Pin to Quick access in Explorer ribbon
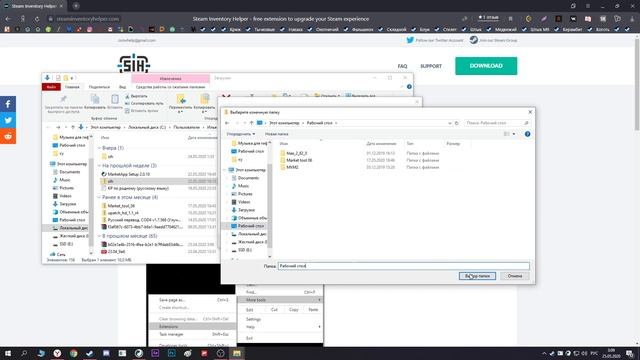 tap(63, 104)
